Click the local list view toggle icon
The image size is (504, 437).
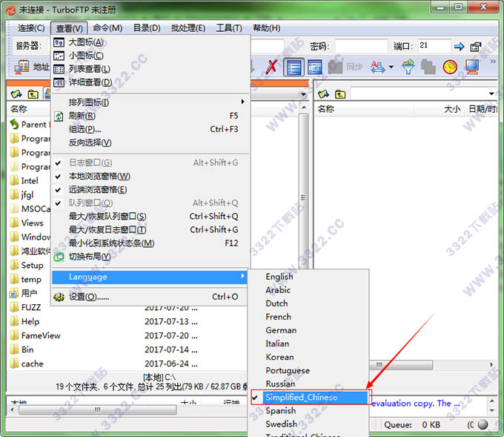click(x=294, y=68)
